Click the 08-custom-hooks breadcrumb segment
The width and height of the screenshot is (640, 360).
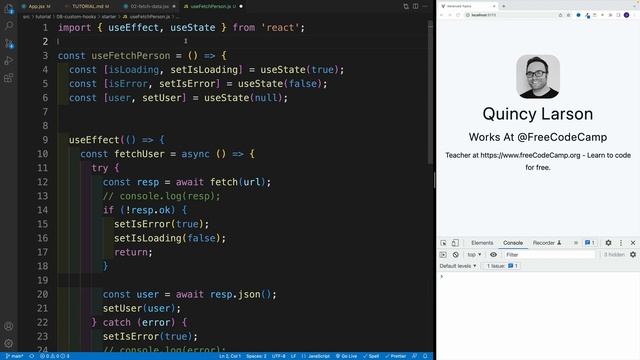[x=76, y=17]
